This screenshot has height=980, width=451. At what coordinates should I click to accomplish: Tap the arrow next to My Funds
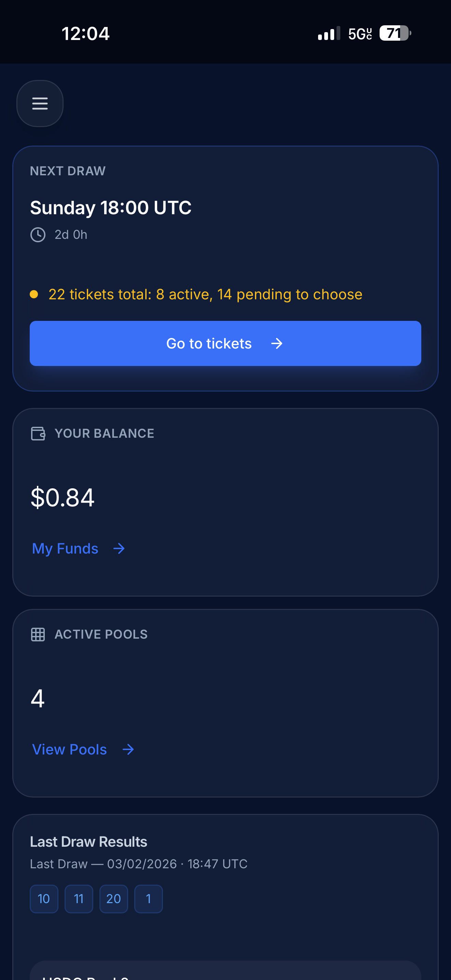(x=119, y=548)
